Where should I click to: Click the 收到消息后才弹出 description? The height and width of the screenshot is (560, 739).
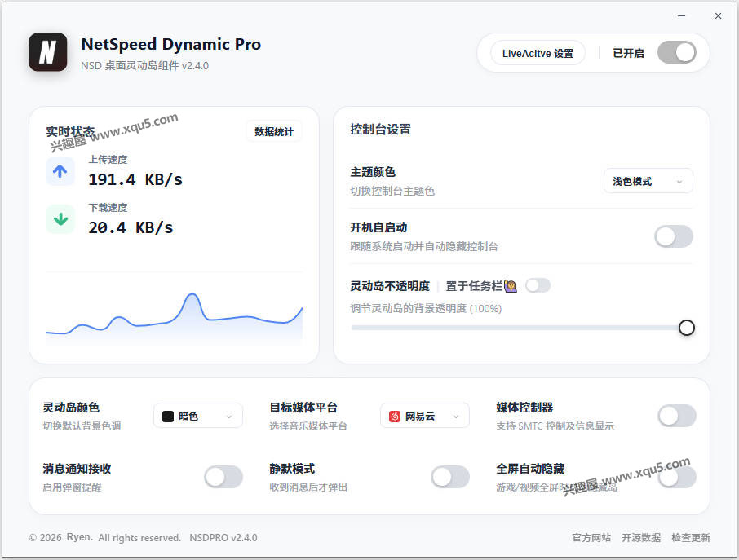[308, 487]
